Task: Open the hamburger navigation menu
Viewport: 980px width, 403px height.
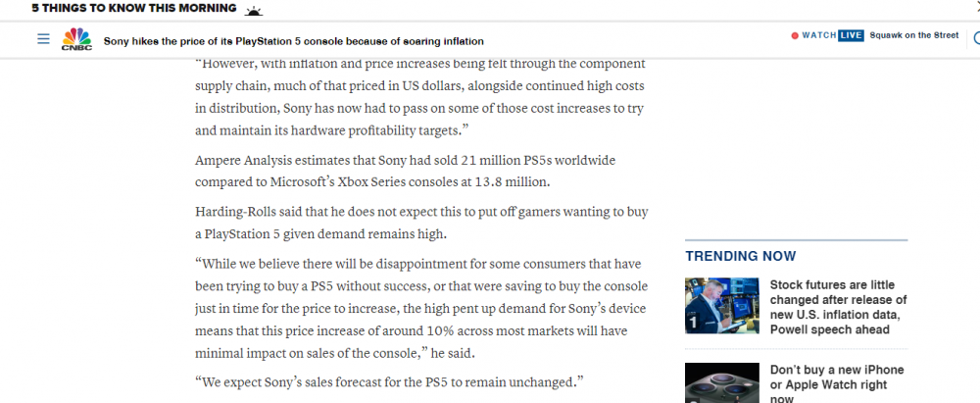Action: pyautogui.click(x=42, y=38)
